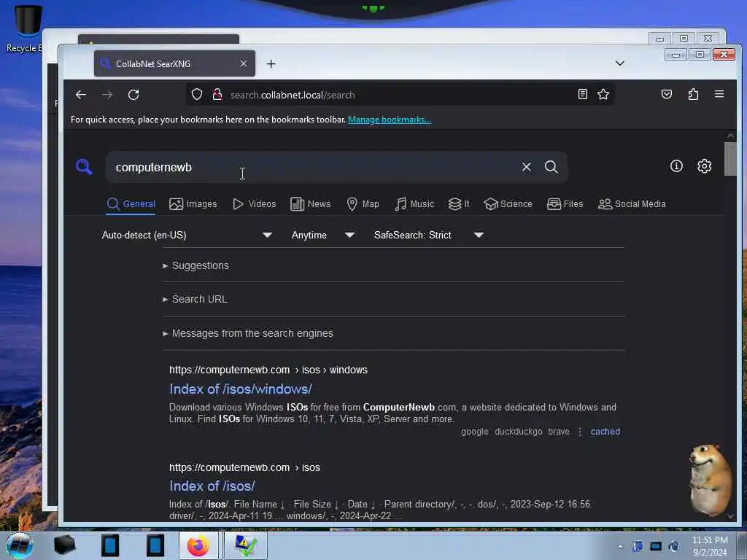The image size is (747, 560).
Task: Click the SearXNG magnifier logo
Action: pos(84,167)
